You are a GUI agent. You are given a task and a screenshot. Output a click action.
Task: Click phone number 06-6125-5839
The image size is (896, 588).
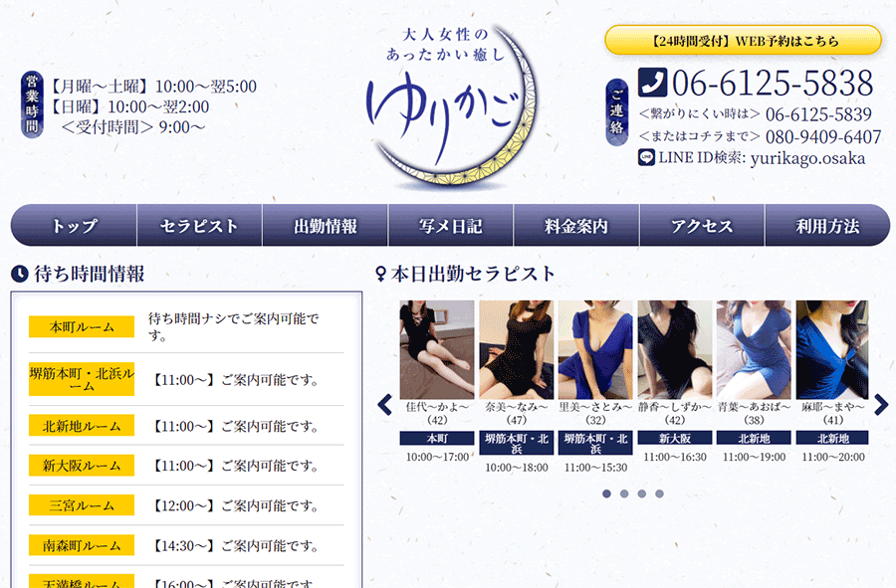(x=818, y=114)
